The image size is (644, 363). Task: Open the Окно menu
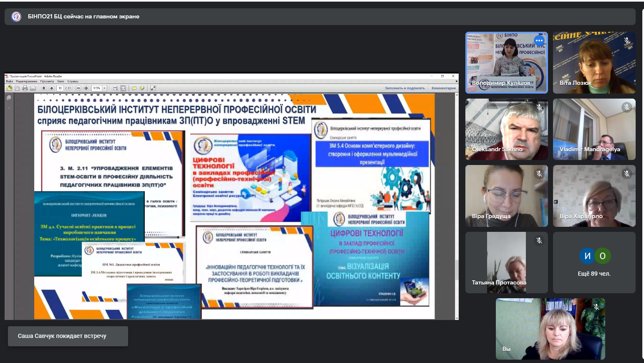(x=61, y=81)
